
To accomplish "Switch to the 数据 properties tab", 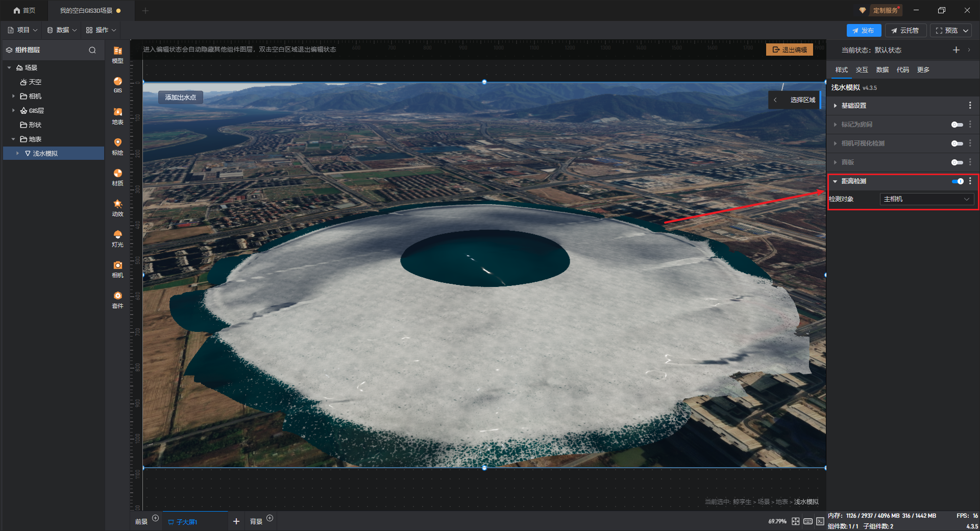I will tap(882, 70).
